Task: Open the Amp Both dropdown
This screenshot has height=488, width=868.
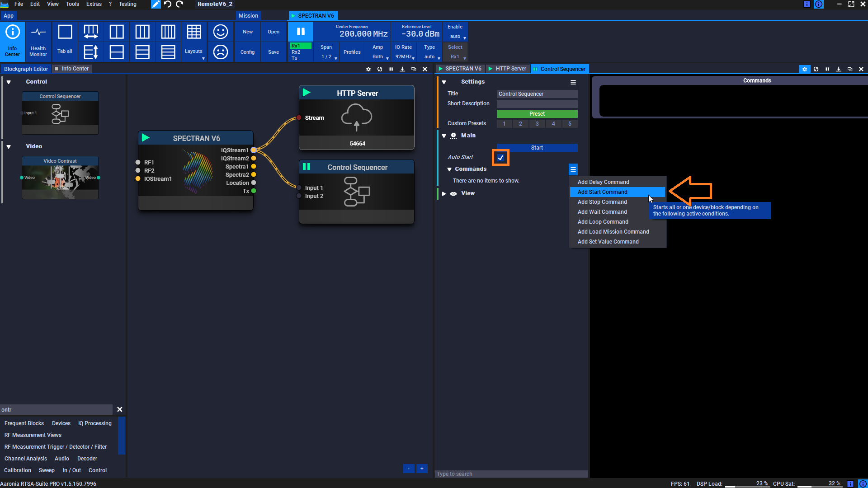Action: (x=378, y=52)
